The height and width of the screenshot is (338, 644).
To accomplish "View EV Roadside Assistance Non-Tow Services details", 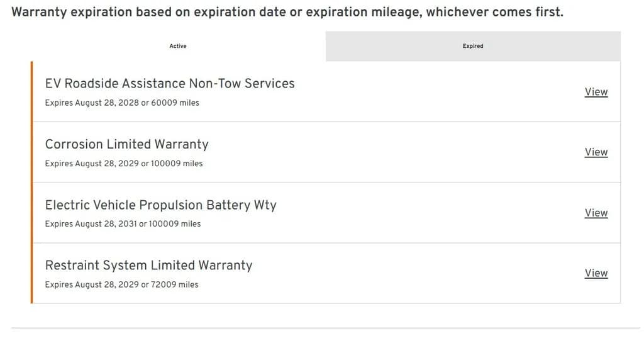I will (596, 92).
